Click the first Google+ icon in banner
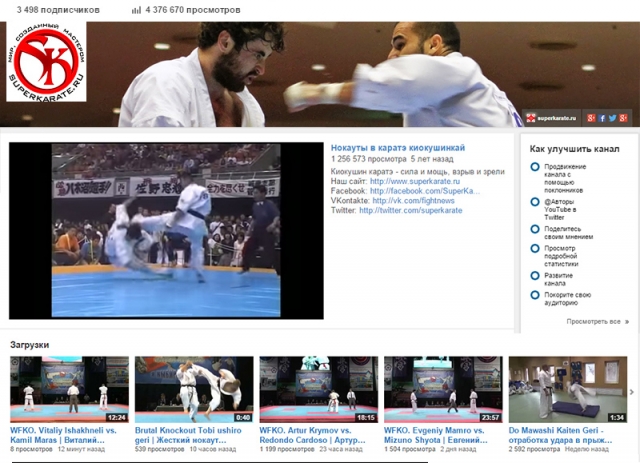The width and height of the screenshot is (640, 463). (591, 118)
